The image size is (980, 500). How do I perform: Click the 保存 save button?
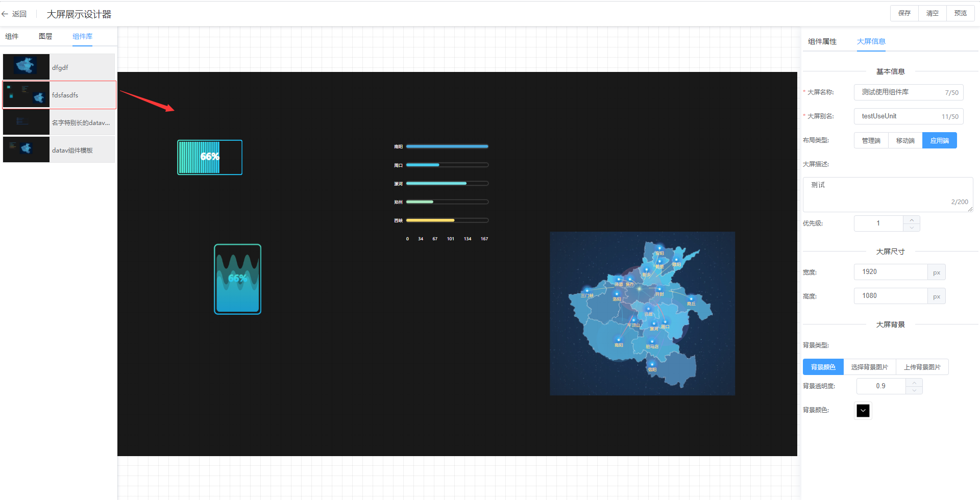pyautogui.click(x=904, y=13)
